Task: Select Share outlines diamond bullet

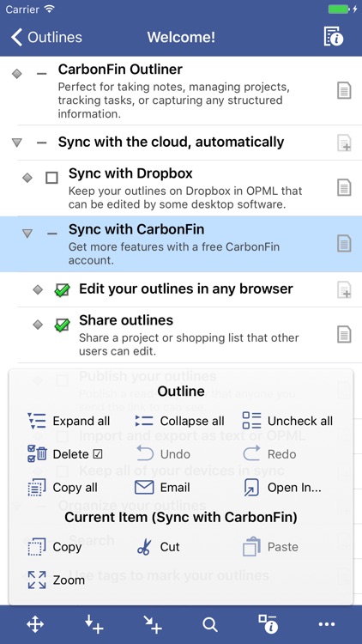Action: (x=38, y=325)
